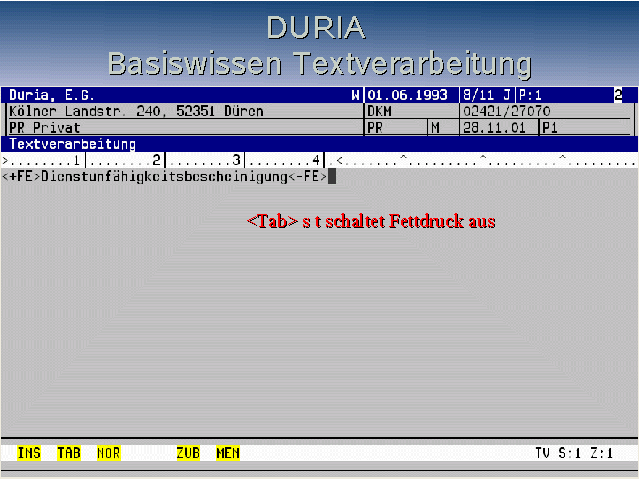This screenshot has width=640, height=480.
Task: Click the <-FE> bold end tag
Action: pyautogui.click(x=308, y=176)
